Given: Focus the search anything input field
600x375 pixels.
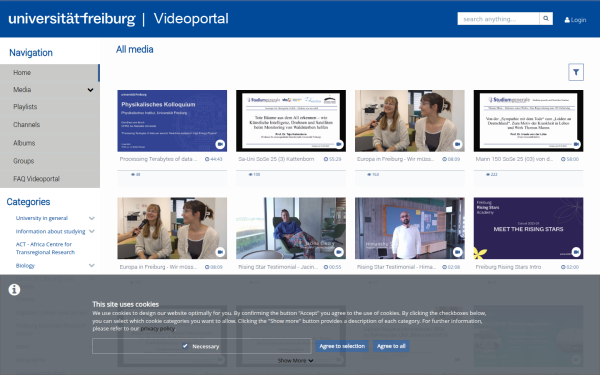Looking at the screenshot, I should pos(498,18).
